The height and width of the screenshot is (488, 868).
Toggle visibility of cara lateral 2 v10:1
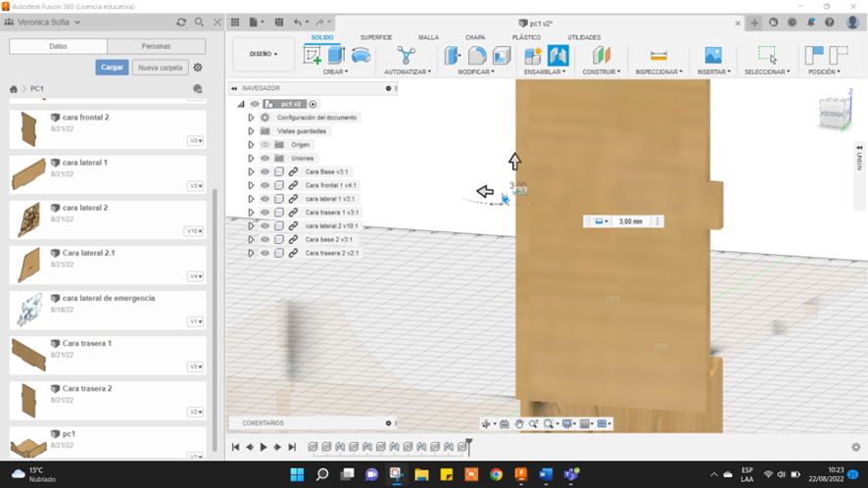point(265,226)
